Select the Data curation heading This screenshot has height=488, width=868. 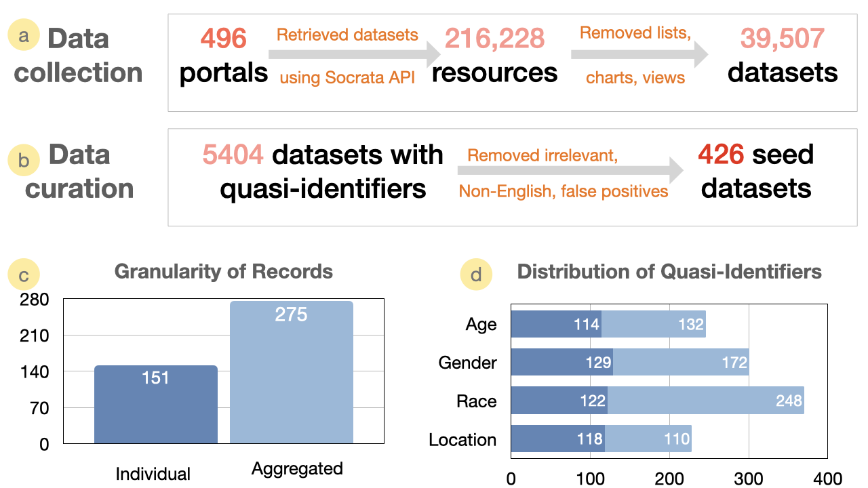point(79,171)
